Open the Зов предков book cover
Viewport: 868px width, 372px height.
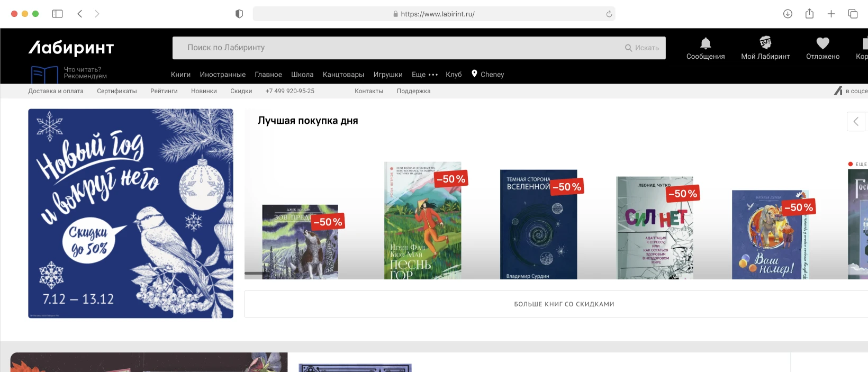[300, 242]
